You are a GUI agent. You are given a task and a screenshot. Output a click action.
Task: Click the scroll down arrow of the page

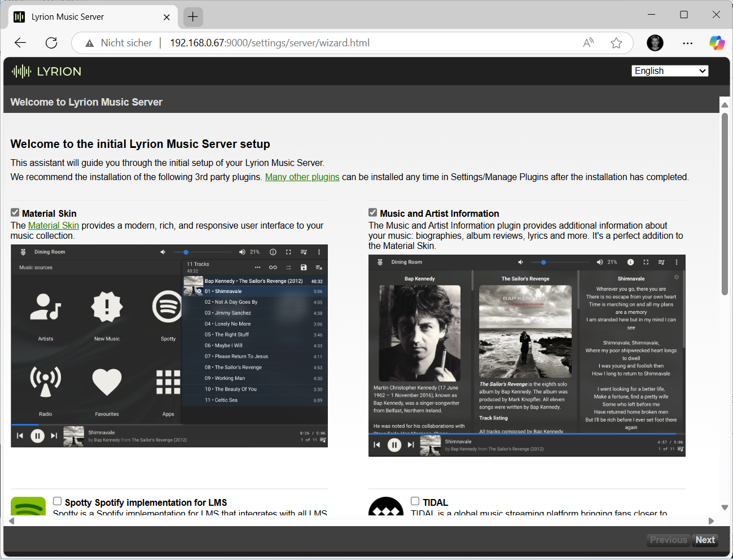[x=725, y=508]
